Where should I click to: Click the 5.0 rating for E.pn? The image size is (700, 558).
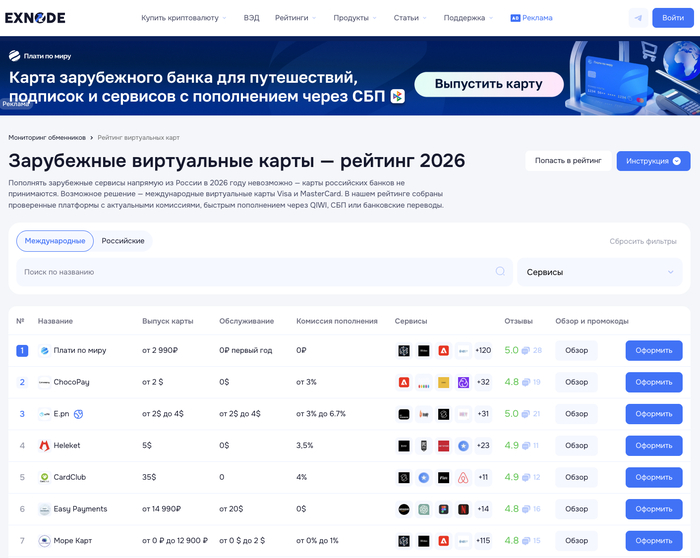click(x=511, y=414)
